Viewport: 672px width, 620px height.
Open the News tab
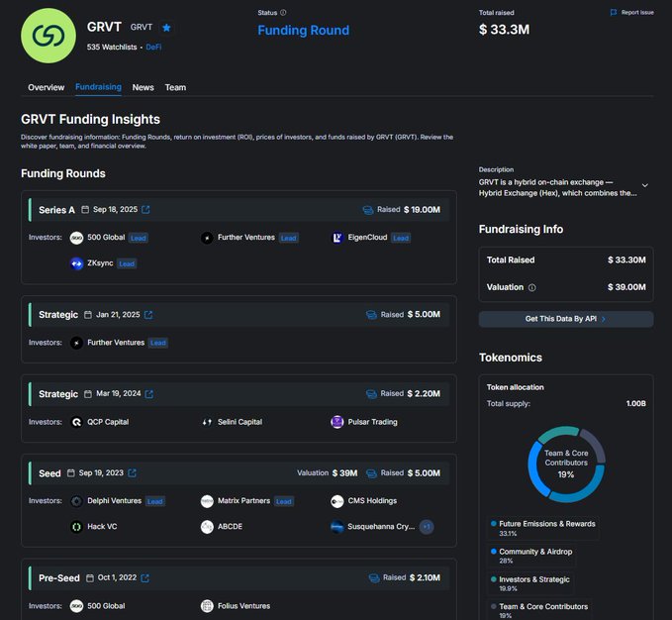pos(143,87)
